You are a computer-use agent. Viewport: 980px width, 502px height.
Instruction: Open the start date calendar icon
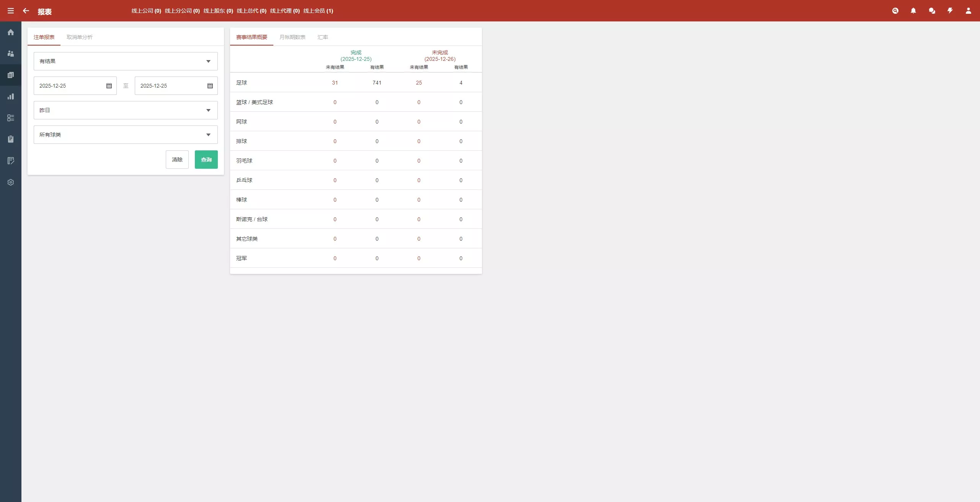pos(109,86)
